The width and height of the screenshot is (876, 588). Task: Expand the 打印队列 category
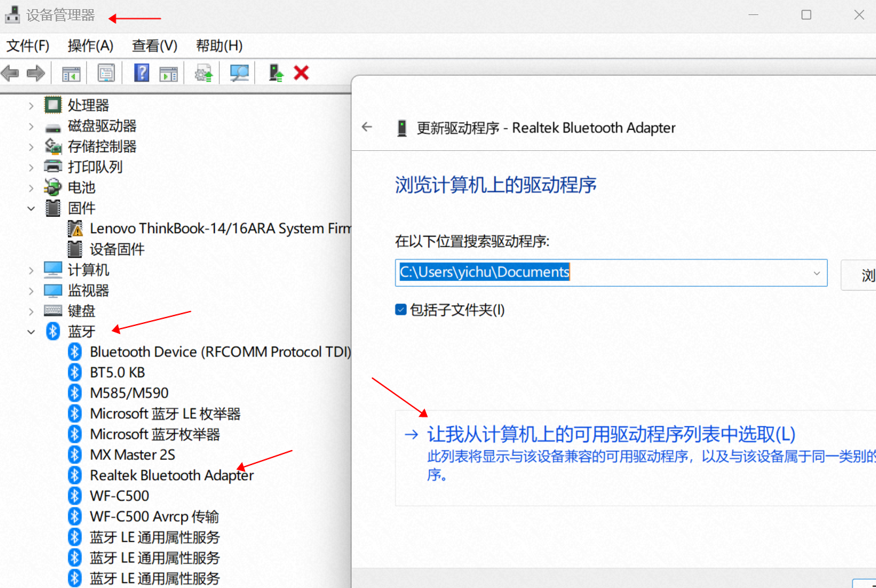[x=31, y=167]
